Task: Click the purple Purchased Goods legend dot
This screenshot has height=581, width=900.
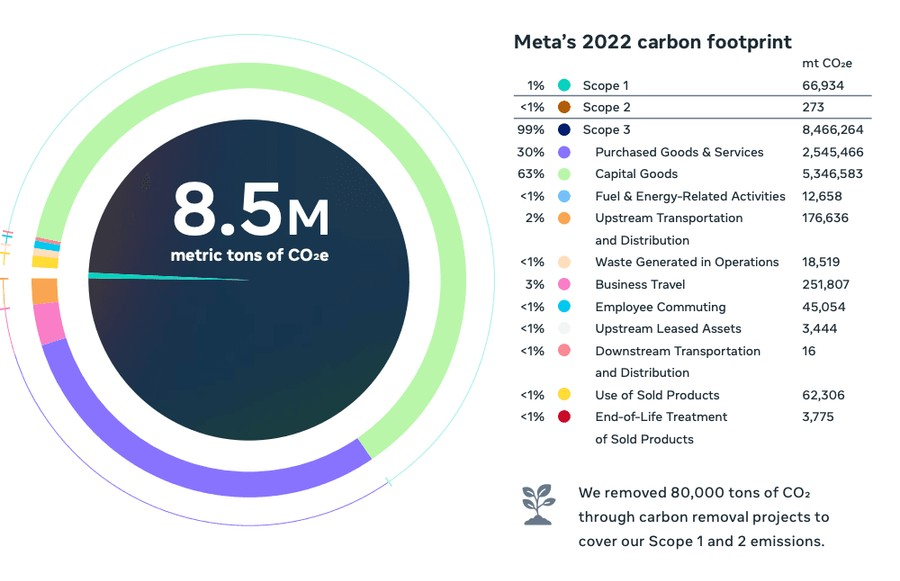Action: tap(564, 152)
